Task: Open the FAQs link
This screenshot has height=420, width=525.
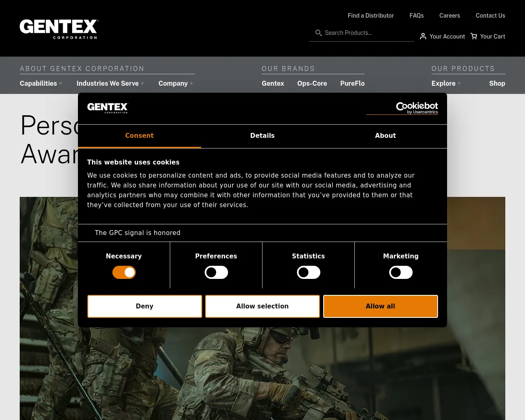Action: coord(417,16)
